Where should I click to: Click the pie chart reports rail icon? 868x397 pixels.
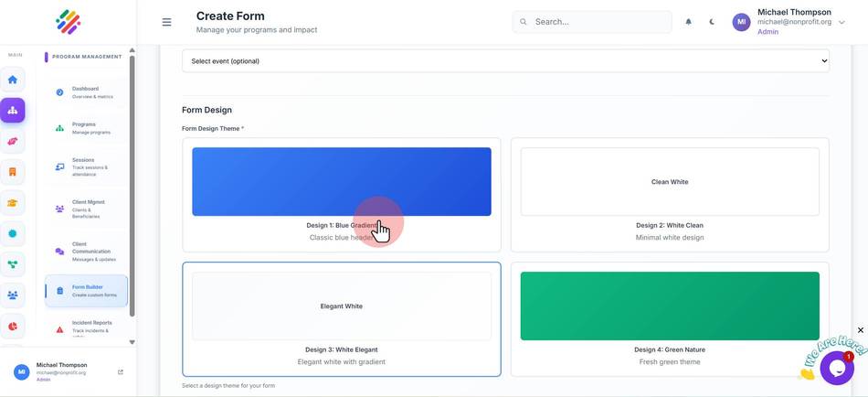[12, 326]
